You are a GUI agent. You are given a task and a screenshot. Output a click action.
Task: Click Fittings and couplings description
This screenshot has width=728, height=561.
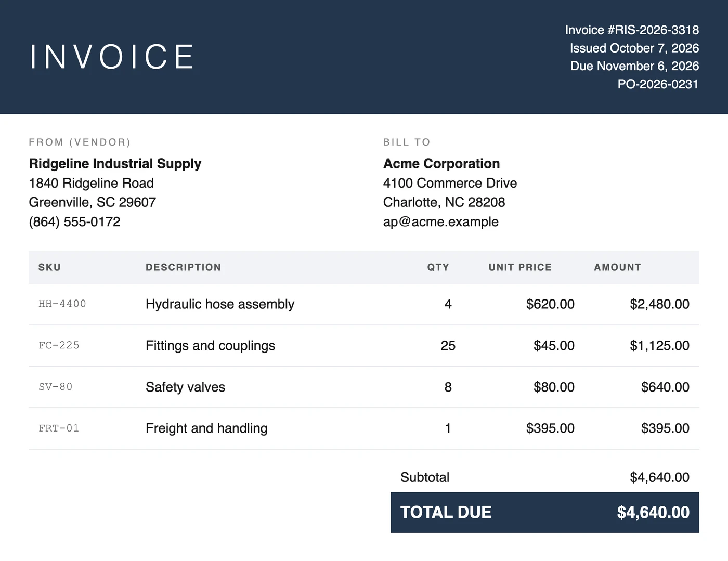click(x=210, y=346)
